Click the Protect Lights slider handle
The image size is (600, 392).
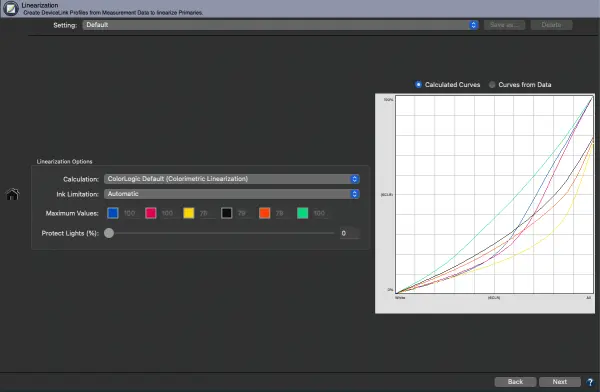point(109,233)
